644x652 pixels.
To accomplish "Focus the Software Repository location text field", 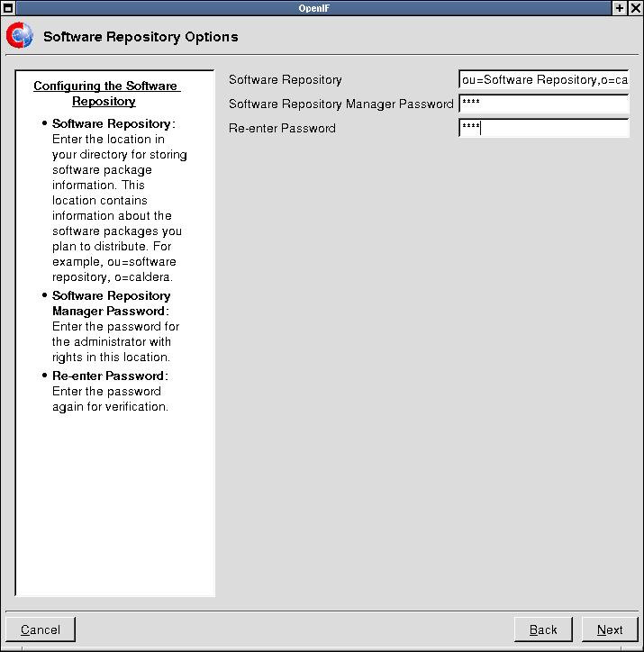I will click(x=543, y=80).
